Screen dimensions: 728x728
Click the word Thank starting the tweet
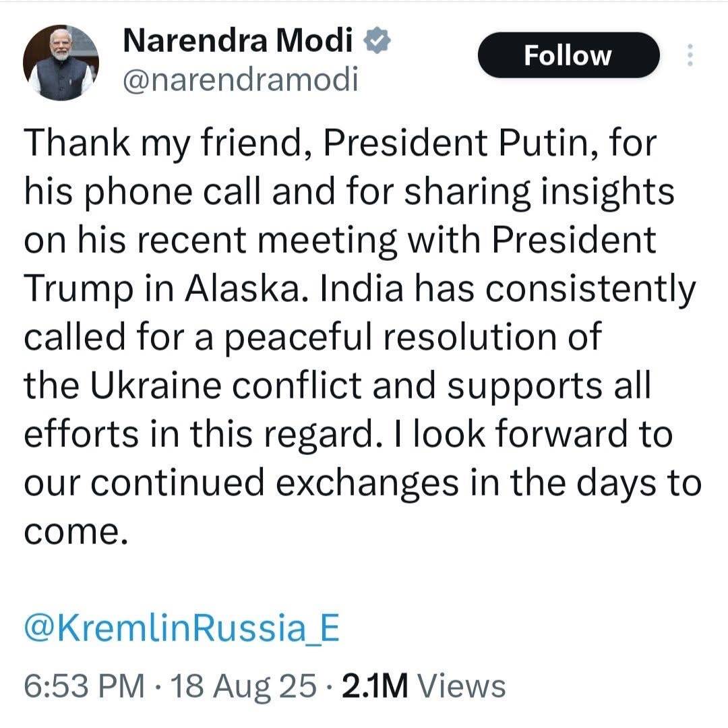pos(78,142)
